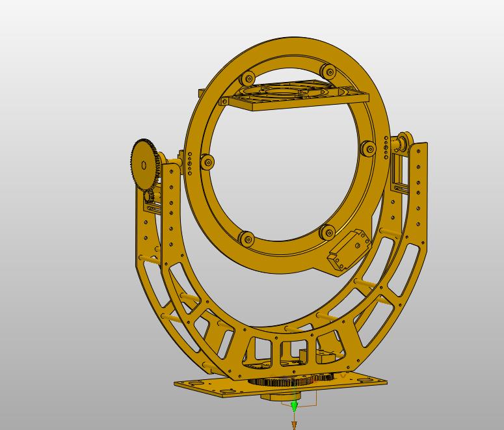
Task: Pick the roller wheel on the ring's right side
Action: (x=368, y=148)
